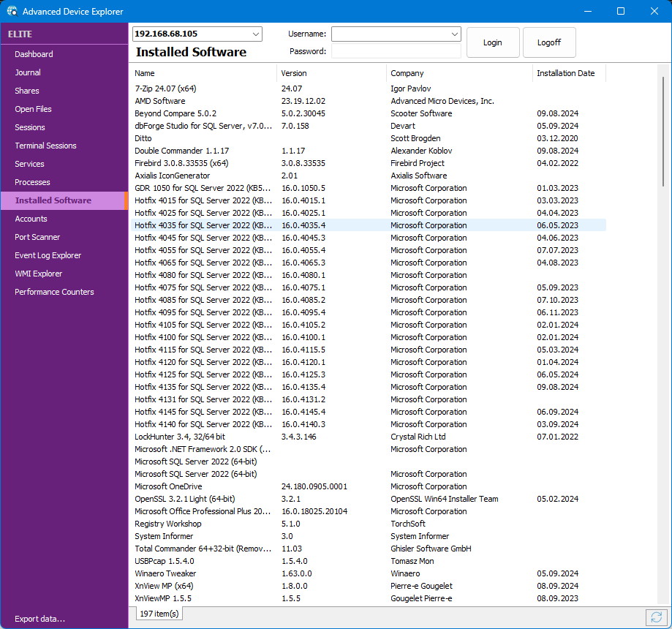Select Shares in the sidebar
Viewport: 672px width, 629px height.
64,91
